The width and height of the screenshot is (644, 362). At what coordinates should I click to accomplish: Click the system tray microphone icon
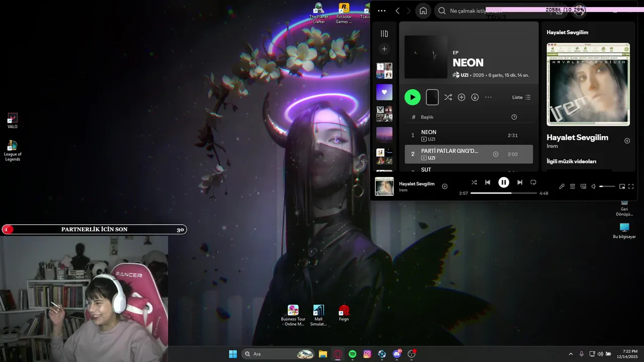pos(582,354)
